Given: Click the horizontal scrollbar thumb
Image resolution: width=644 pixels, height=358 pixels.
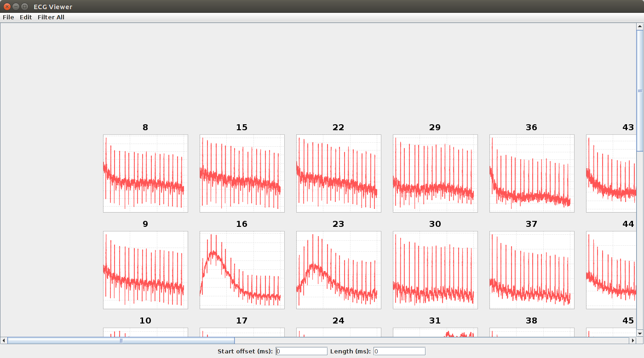Looking at the screenshot, I should point(121,341).
